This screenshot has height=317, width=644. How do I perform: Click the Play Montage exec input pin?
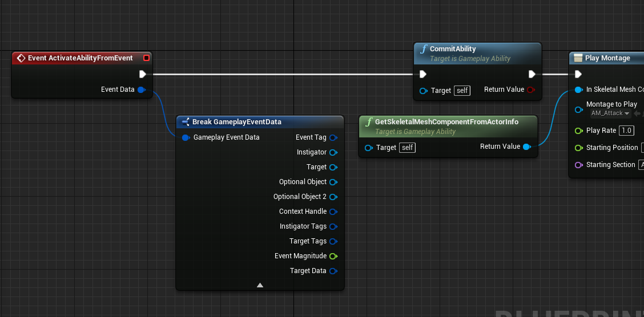[578, 74]
